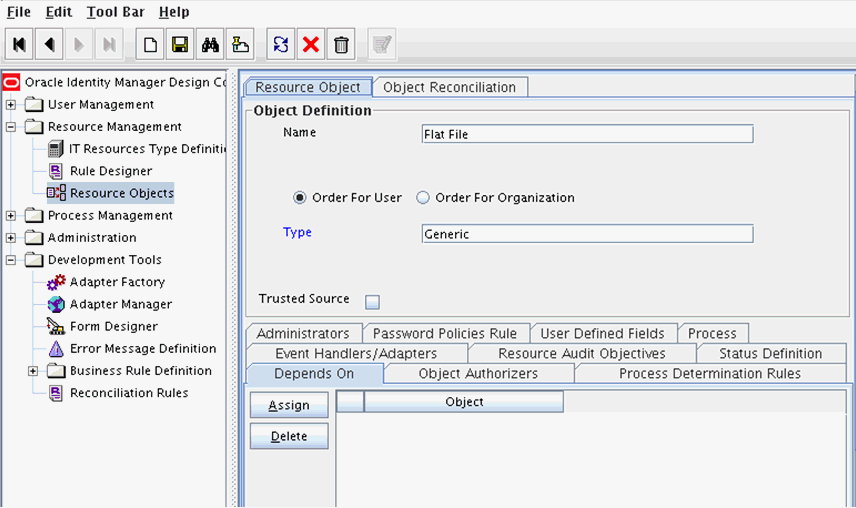Go to first record arrow icon
This screenshot has width=856, height=508.
point(19,45)
